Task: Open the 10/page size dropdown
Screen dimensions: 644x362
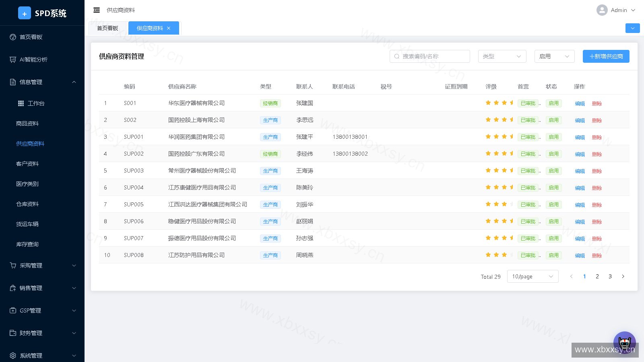Action: pyautogui.click(x=533, y=276)
